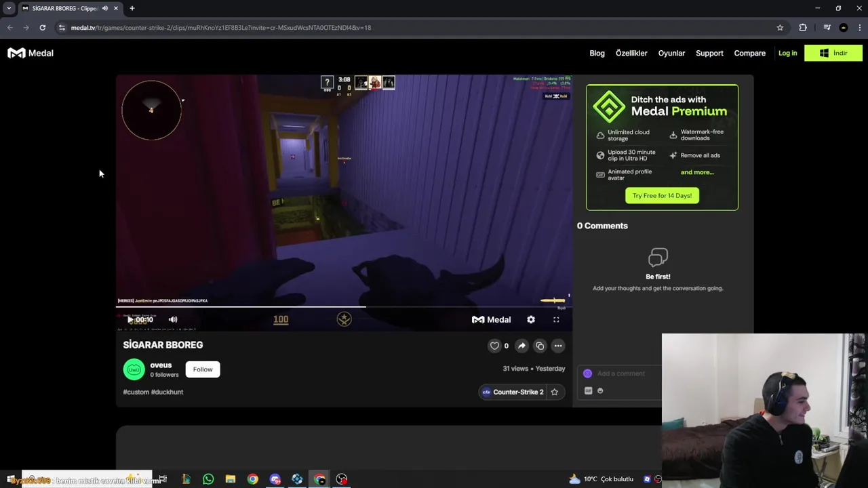The width and height of the screenshot is (868, 488).
Task: Click the Medal logo home link
Action: (31, 53)
